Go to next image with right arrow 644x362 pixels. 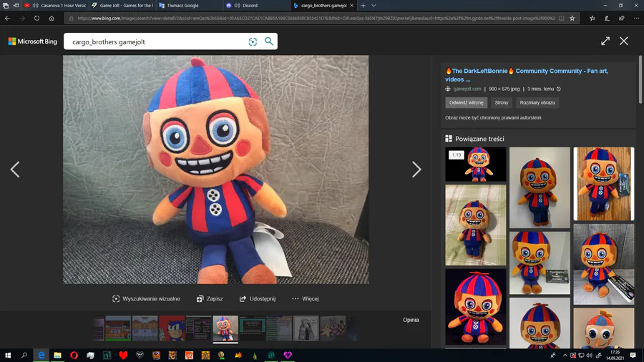(x=416, y=169)
